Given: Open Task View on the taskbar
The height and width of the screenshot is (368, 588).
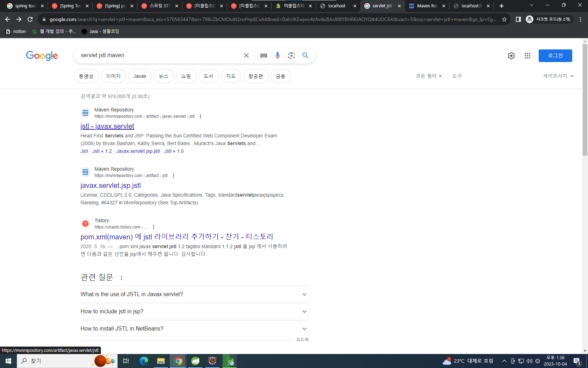Looking at the screenshot, I should coord(126,361).
